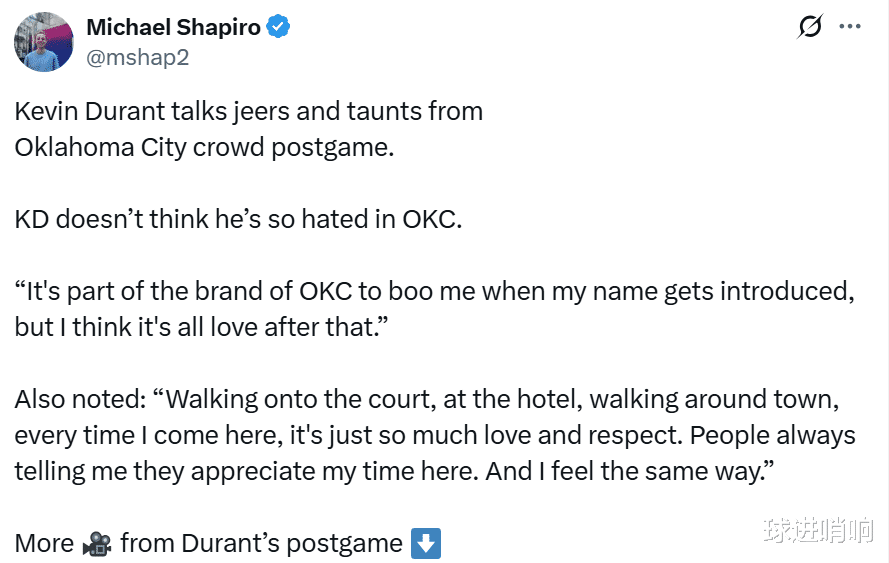Click the Grok slashed-circle icon
Viewport: 889px width, 563px height.
click(809, 27)
